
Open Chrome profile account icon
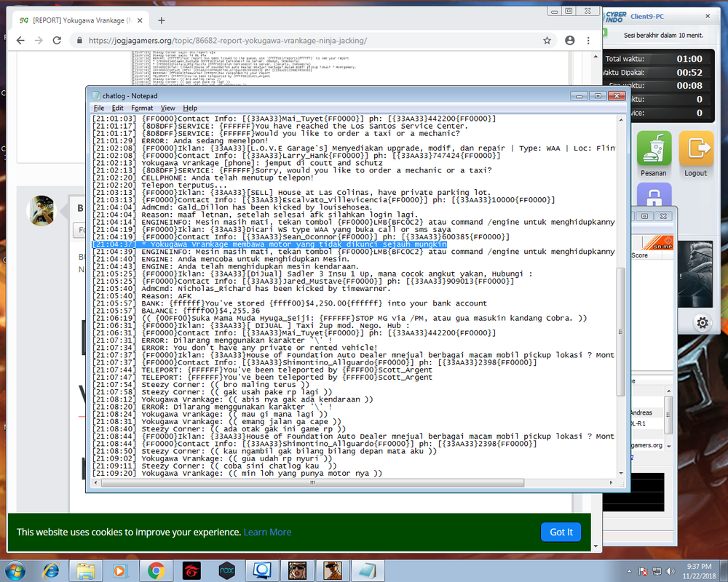(570, 41)
